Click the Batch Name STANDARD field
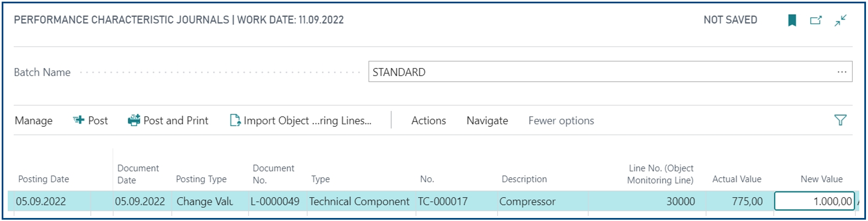Image resolution: width=868 pixels, height=221 pixels. pos(610,72)
